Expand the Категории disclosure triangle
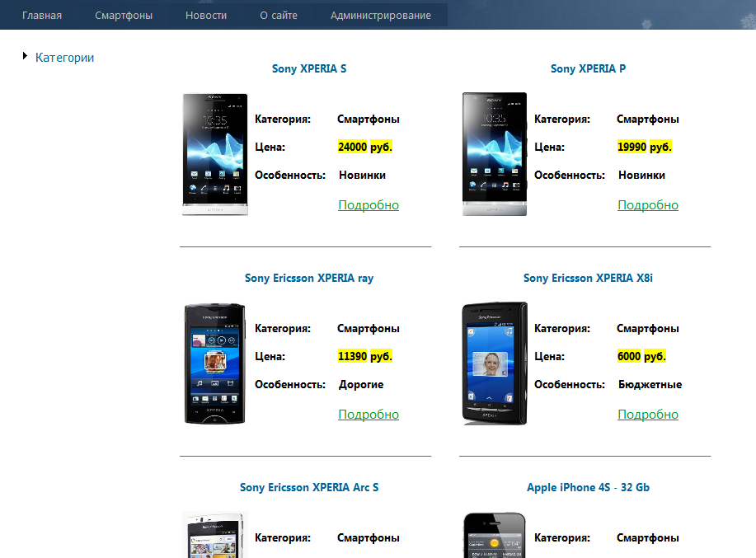Screen dimensions: 756x558 (x=25, y=56)
